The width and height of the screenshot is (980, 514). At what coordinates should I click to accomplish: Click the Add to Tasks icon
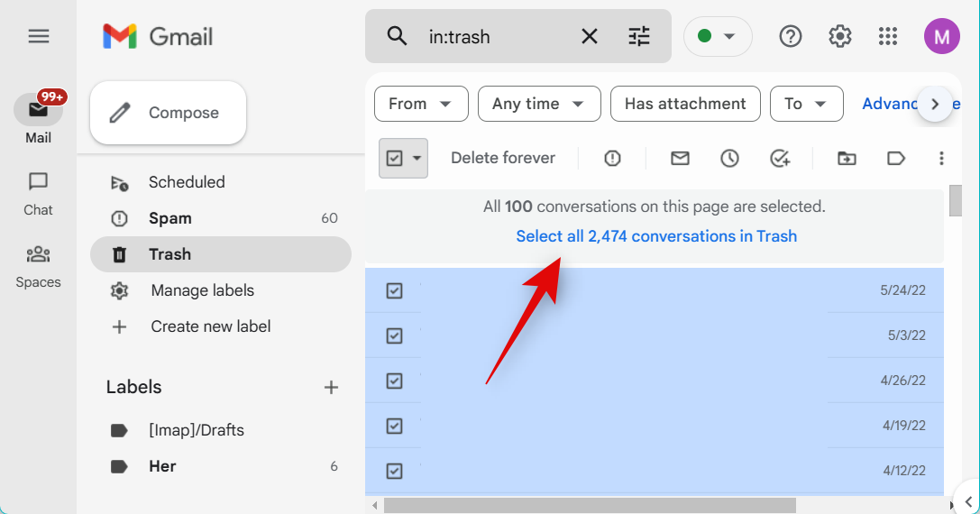coord(780,159)
